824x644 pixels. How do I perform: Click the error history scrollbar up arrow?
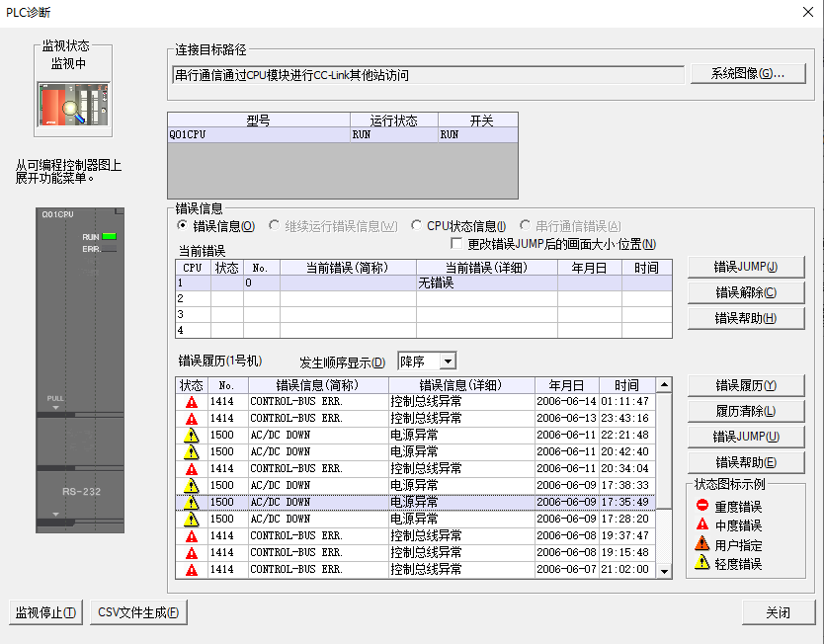coord(665,385)
